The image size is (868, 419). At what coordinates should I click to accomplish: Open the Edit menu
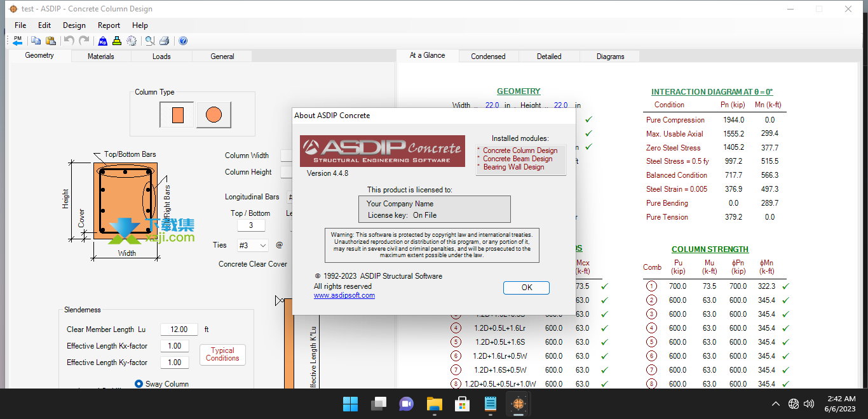point(44,25)
